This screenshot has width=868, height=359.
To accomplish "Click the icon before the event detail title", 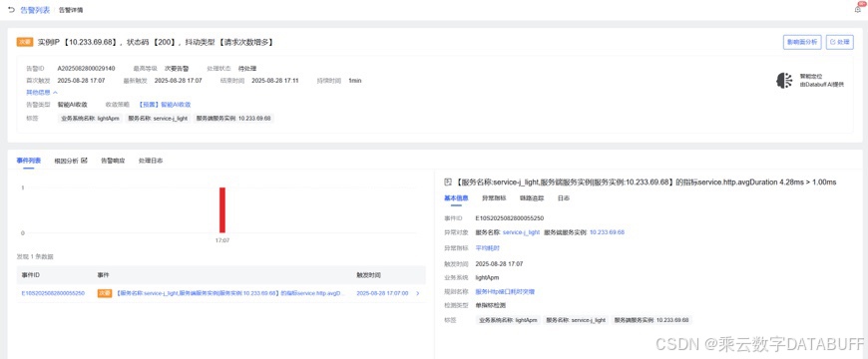I will 448,181.
